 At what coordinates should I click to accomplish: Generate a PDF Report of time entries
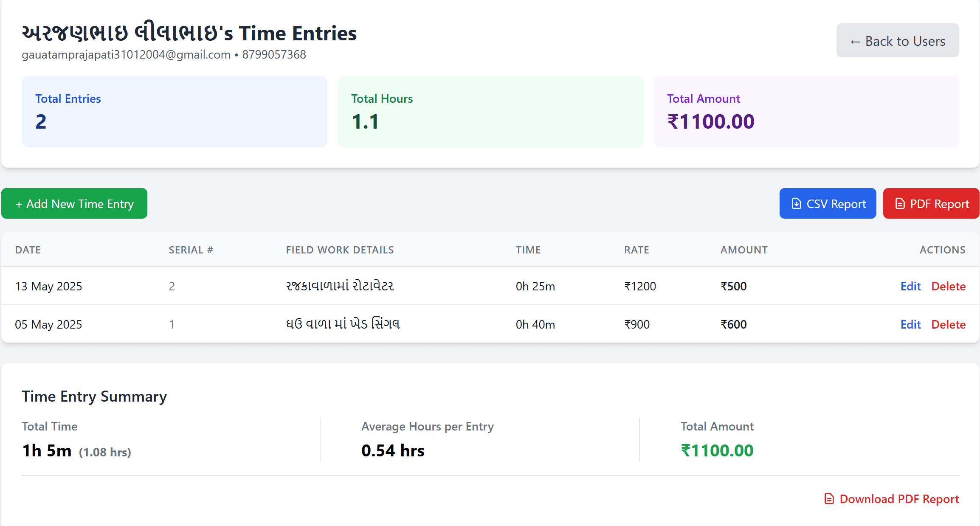[931, 203]
